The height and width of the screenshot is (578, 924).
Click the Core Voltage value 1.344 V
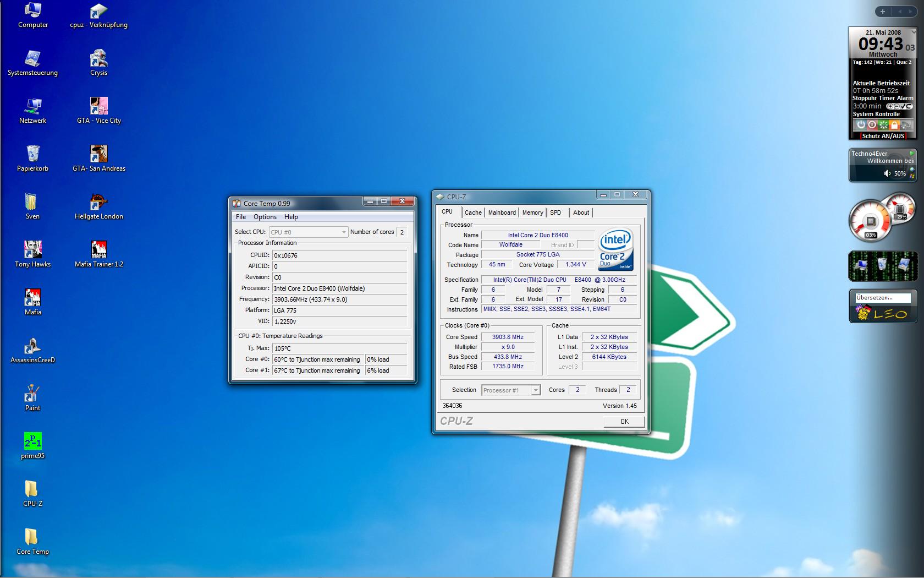576,264
